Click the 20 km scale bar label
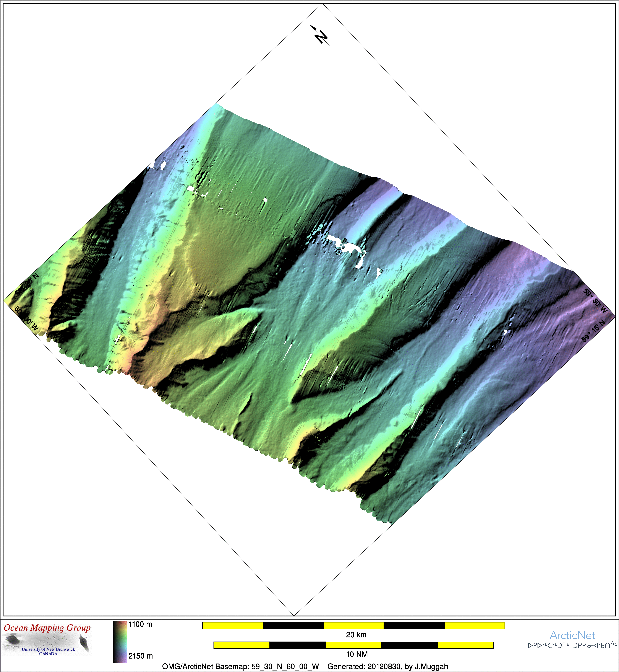This screenshot has height=672, width=619. point(356,635)
